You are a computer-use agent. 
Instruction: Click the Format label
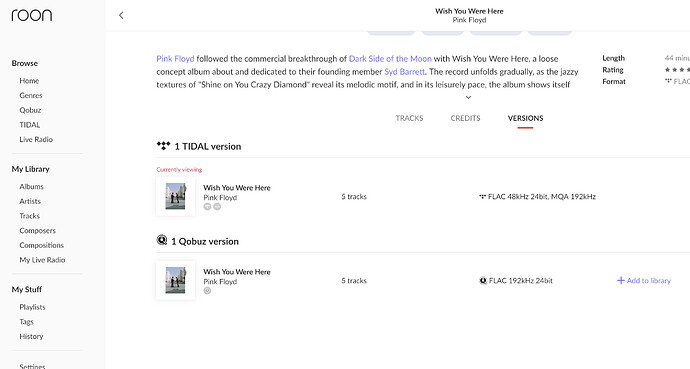(x=614, y=81)
